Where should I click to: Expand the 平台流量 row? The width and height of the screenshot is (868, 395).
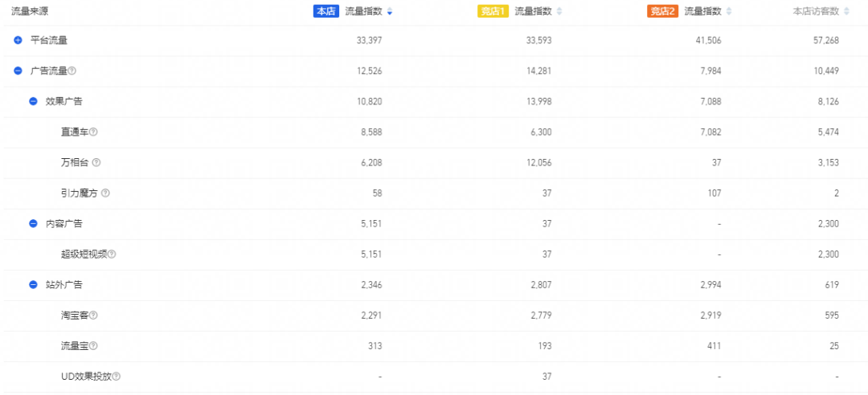point(18,40)
